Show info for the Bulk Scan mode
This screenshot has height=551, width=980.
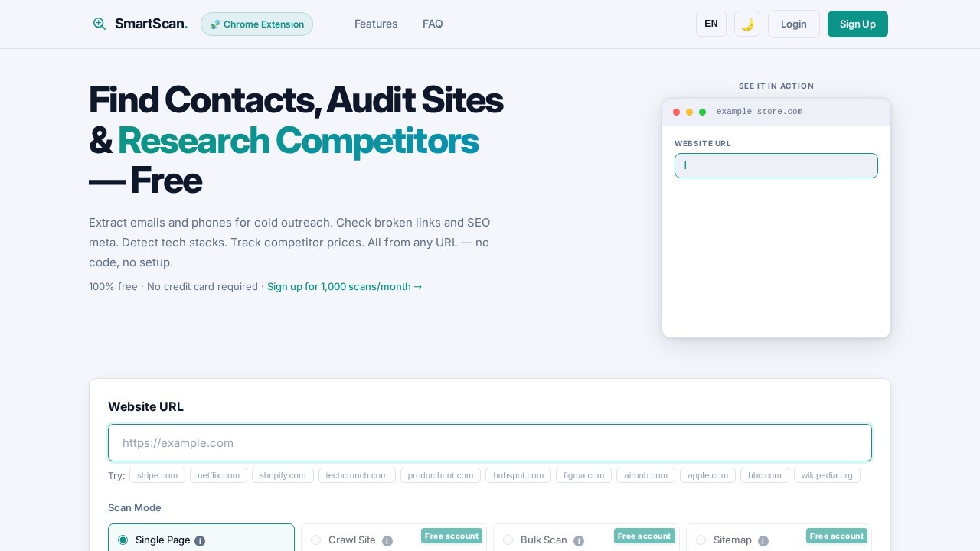(579, 541)
